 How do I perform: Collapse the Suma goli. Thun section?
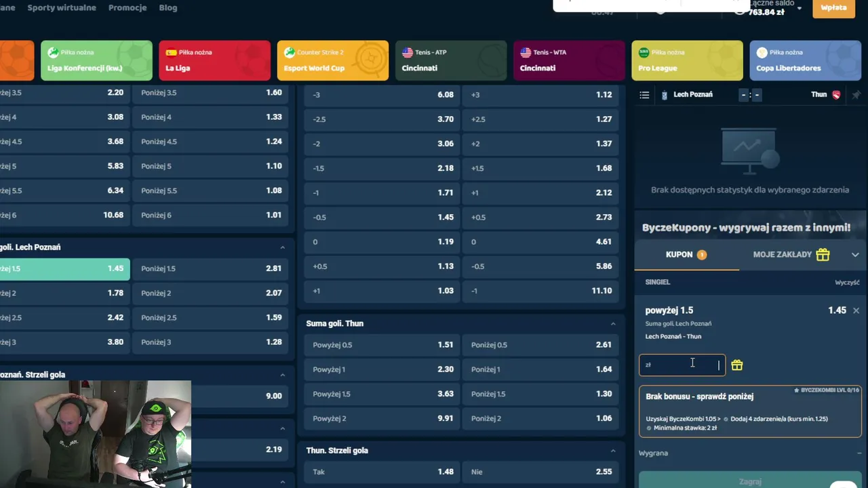point(613,324)
